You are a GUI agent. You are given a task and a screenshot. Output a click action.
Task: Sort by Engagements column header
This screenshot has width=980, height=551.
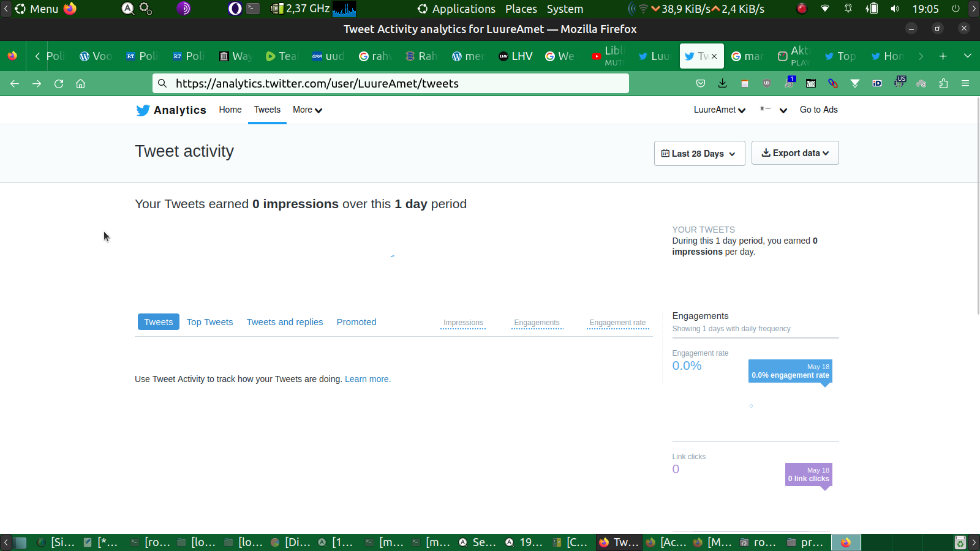(537, 323)
